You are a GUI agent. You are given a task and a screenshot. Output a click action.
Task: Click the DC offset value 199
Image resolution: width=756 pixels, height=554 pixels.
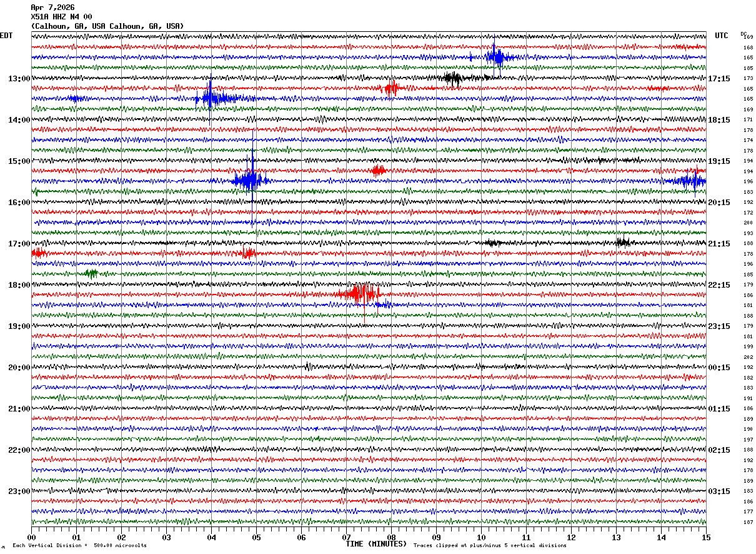748,347
